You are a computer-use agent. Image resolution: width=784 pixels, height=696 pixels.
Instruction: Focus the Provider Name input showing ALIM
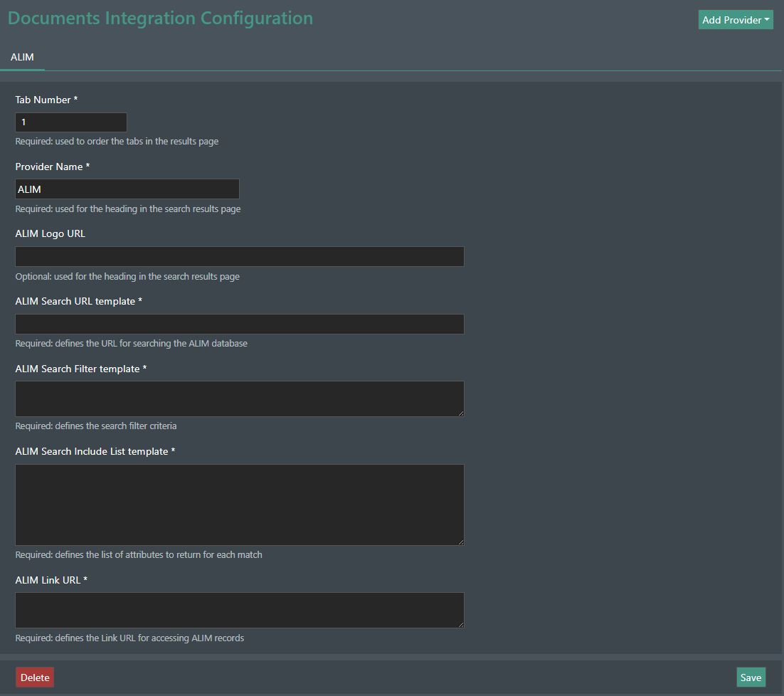[127, 189]
